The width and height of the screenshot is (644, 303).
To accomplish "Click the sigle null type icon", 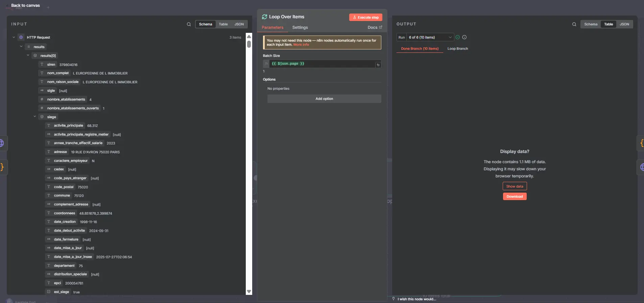I will 42,90.
